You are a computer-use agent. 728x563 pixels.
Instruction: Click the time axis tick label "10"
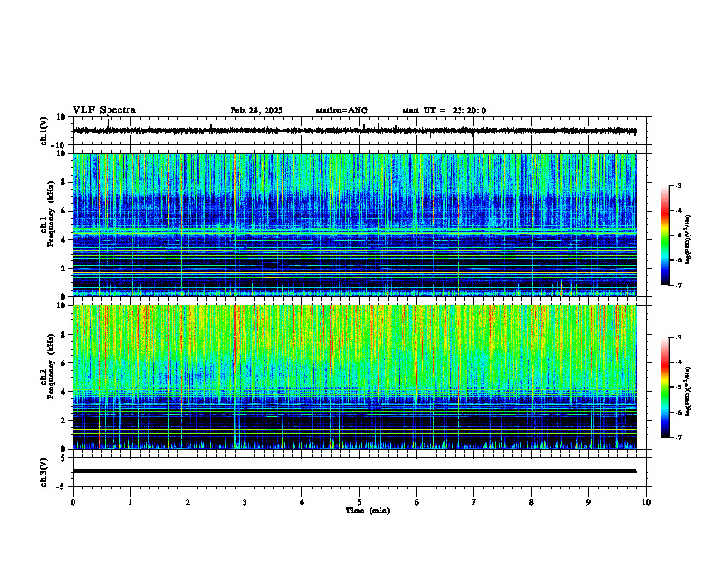[646, 502]
